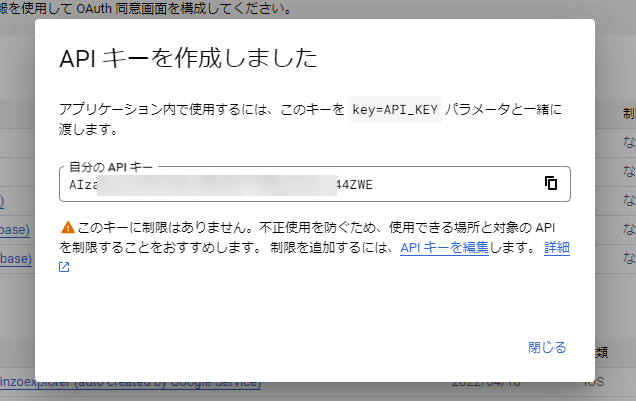The image size is (636, 401).
Task: Click the API key text field
Action: point(315,184)
